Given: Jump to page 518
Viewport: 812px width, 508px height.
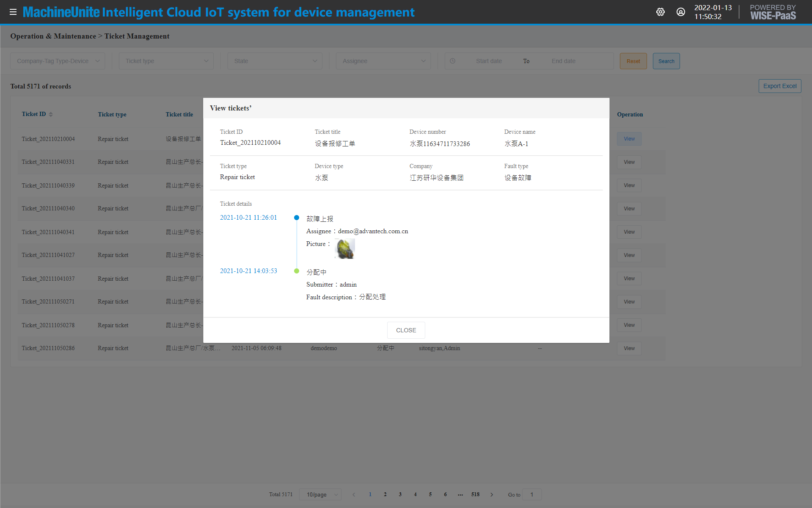Looking at the screenshot, I should 475,494.
